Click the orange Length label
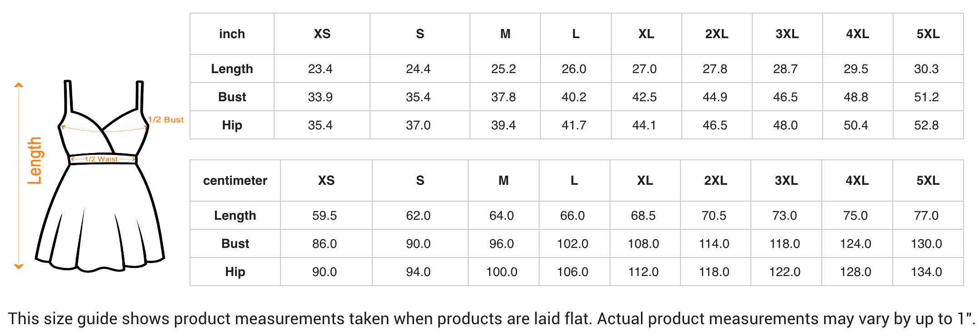Screen dimensions: 980x336 point(35,161)
